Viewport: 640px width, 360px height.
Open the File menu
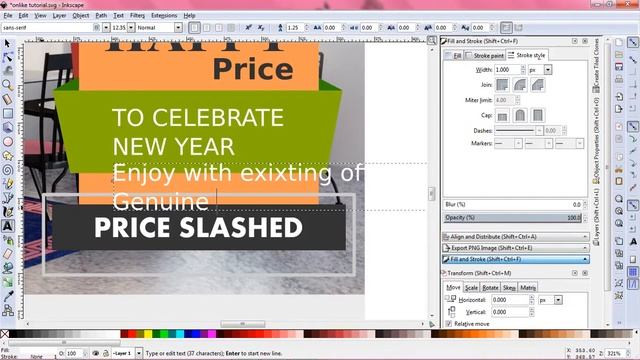click(8, 15)
